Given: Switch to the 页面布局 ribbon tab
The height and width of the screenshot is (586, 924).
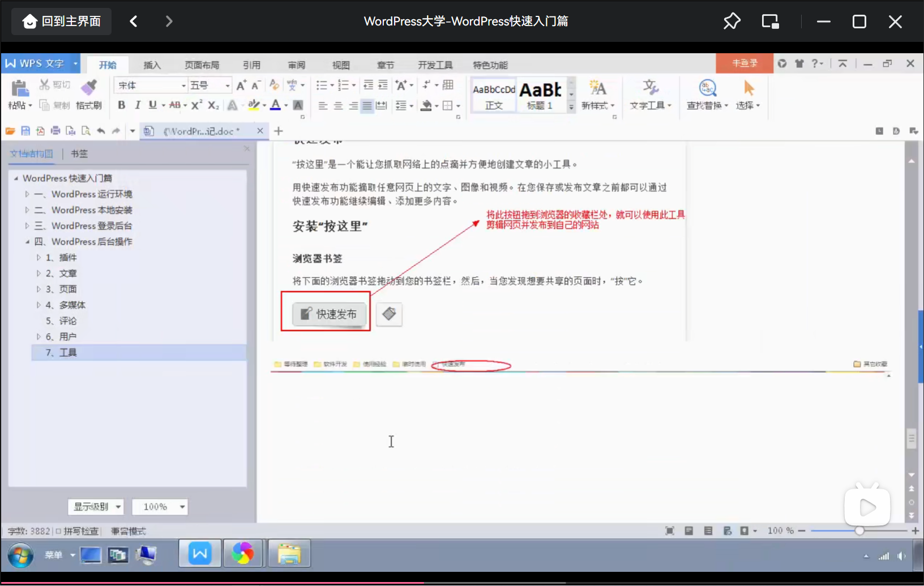Looking at the screenshot, I should point(202,65).
